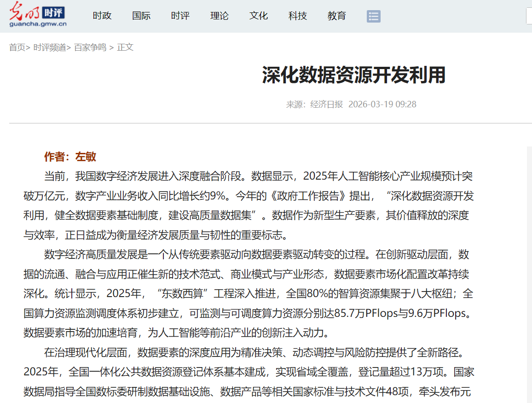Click the article title 深化数据资源开发利用
This screenshot has width=532, height=403.
[354, 75]
